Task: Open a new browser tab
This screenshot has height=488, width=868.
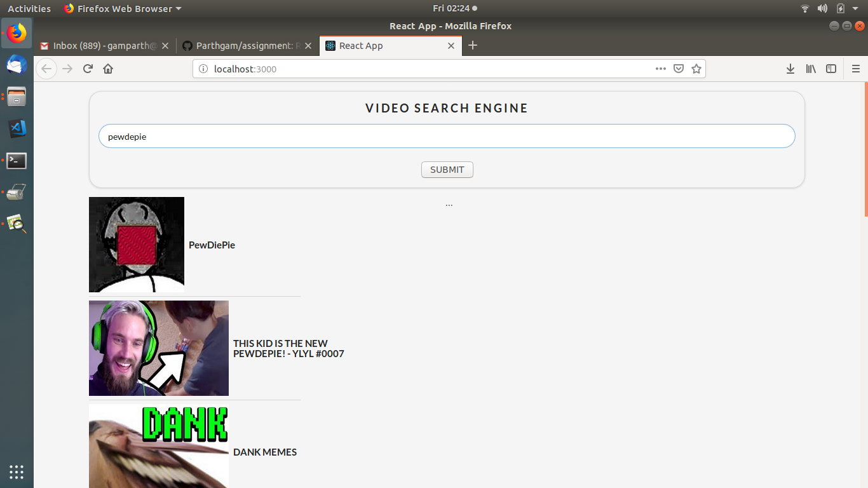Action: (x=472, y=45)
